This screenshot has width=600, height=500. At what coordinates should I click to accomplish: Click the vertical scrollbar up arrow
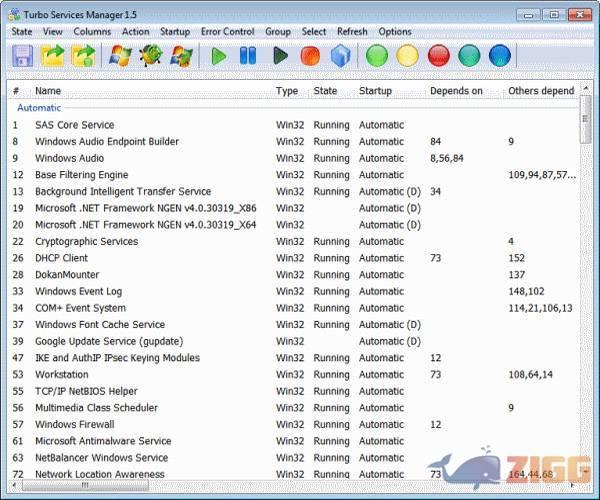pyautogui.click(x=585, y=88)
